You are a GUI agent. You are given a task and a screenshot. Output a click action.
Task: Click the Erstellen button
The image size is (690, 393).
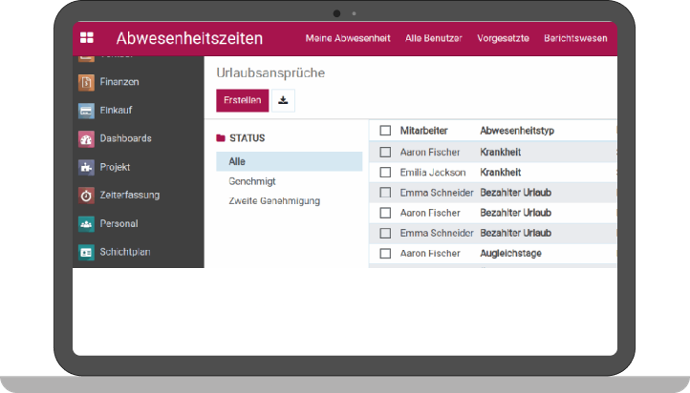[x=242, y=100]
